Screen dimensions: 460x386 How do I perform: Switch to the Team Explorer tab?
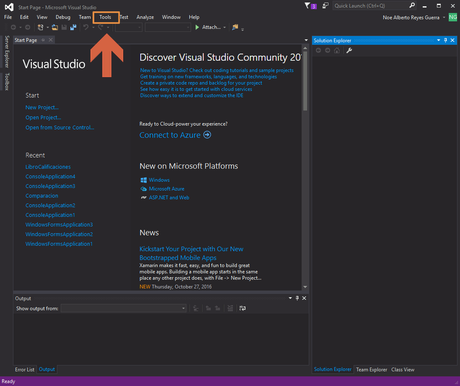371,369
